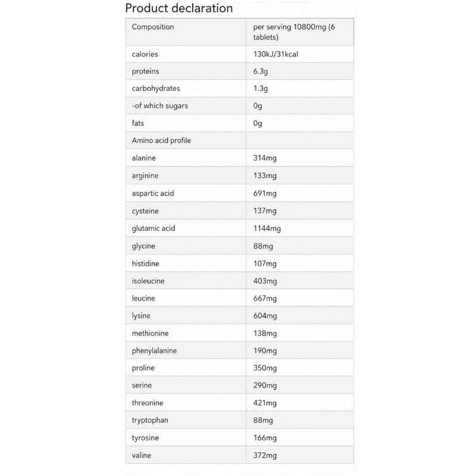This screenshot has height=476, width=476.
Task: Click the aspartic acid label
Action: (x=153, y=193)
